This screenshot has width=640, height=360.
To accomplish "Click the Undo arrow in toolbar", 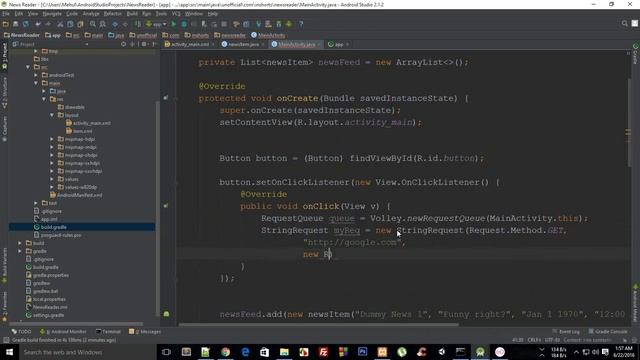I will 38,24.
